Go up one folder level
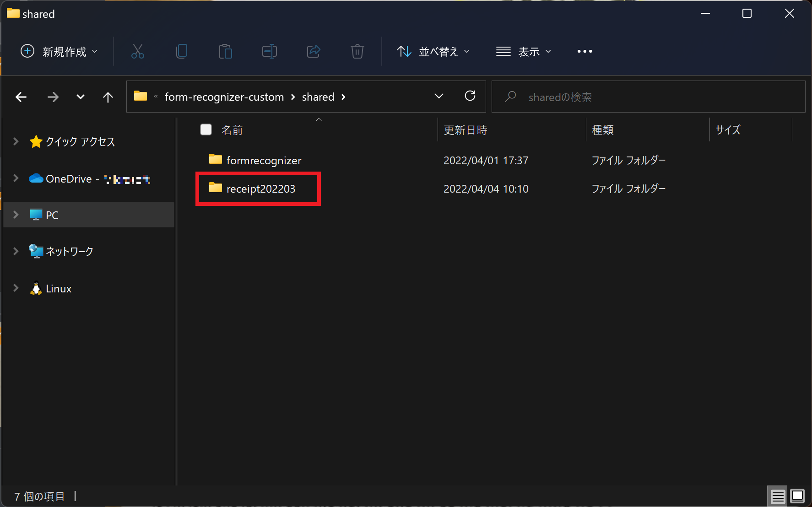Screen dimensions: 812x507 (108, 97)
